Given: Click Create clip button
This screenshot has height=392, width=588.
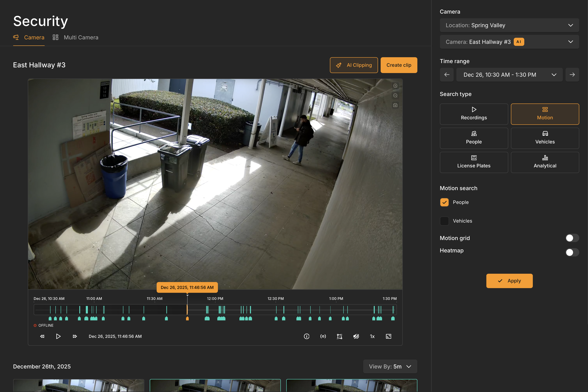Looking at the screenshot, I should tap(398, 65).
